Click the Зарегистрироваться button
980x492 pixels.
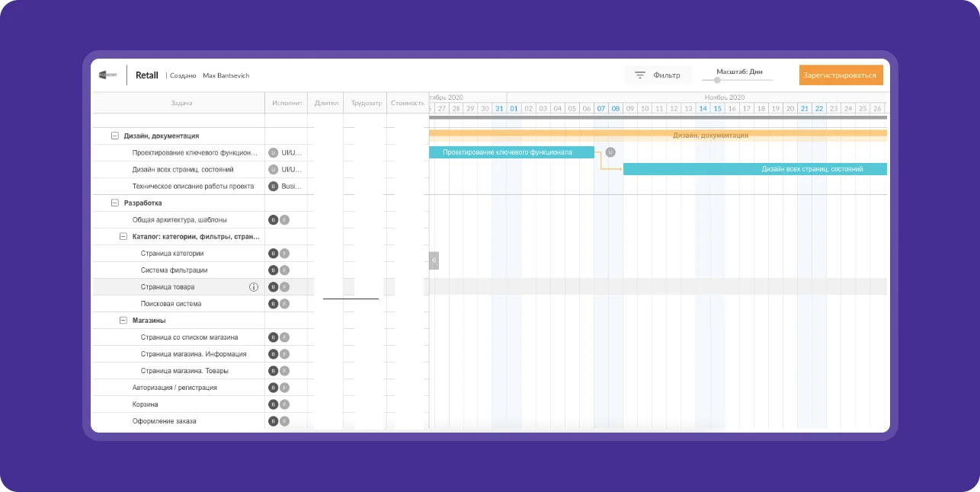click(841, 75)
